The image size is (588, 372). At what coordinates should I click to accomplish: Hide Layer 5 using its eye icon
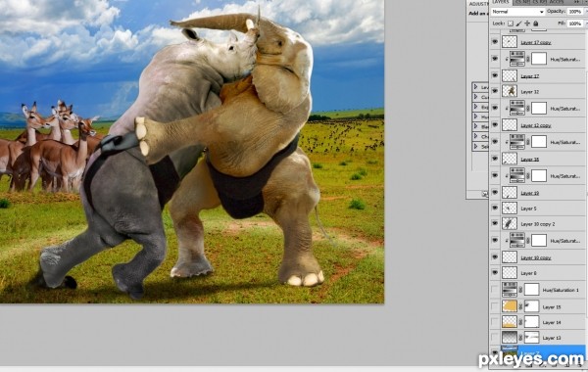tap(495, 208)
